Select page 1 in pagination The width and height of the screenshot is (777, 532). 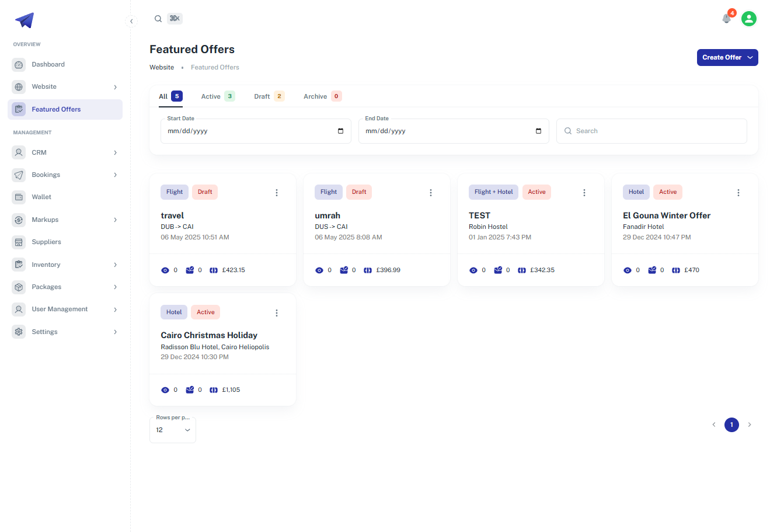(x=731, y=425)
